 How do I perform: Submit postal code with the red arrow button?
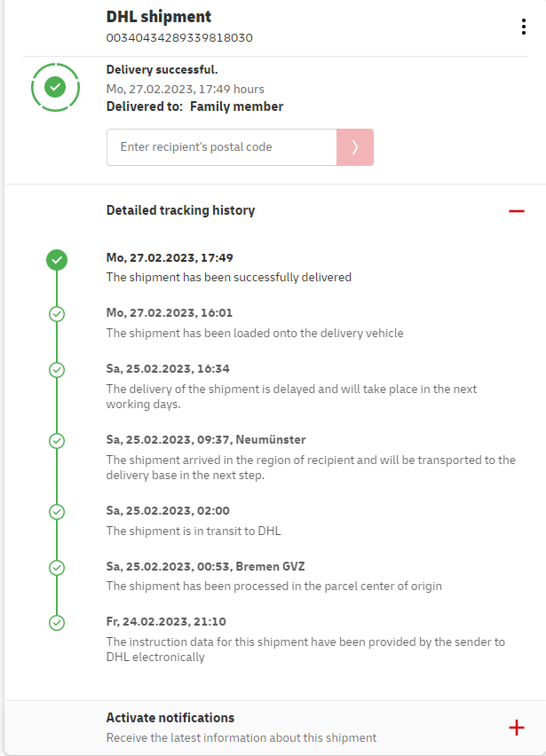tap(355, 147)
